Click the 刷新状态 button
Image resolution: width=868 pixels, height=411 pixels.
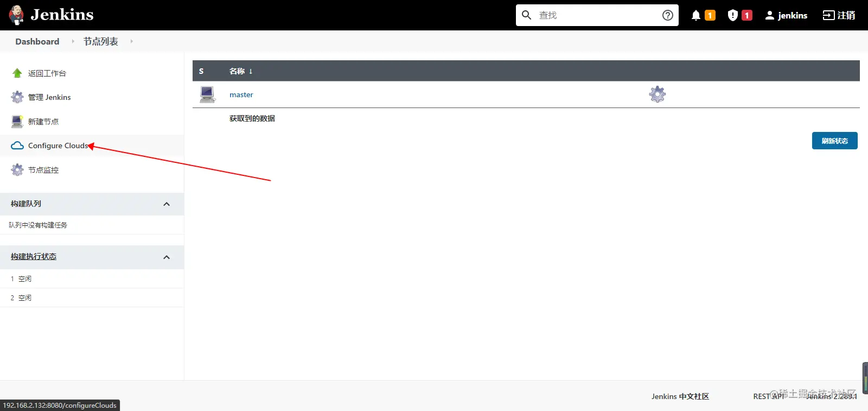(834, 141)
